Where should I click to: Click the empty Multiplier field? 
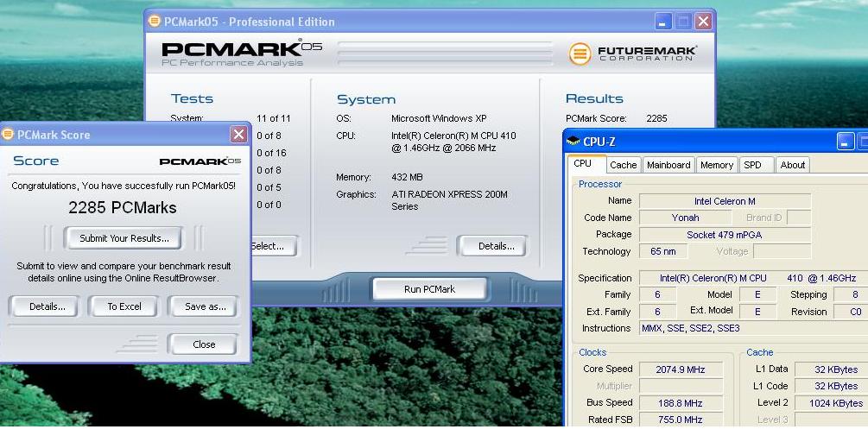click(681, 386)
